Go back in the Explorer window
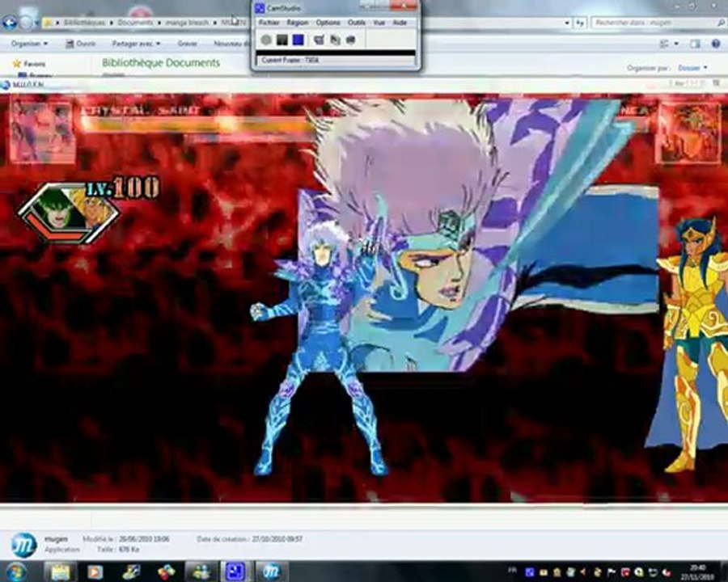Screen dimensions: 728x582 9,23
